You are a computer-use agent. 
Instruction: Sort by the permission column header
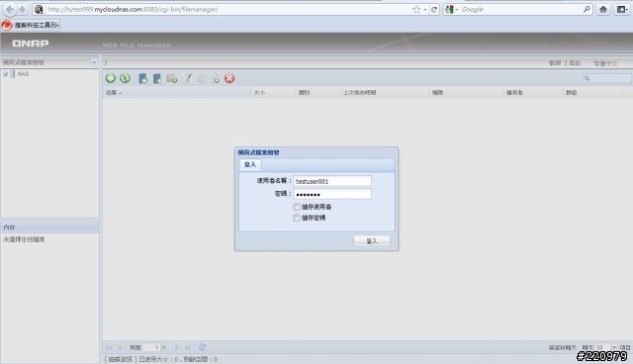(467, 92)
